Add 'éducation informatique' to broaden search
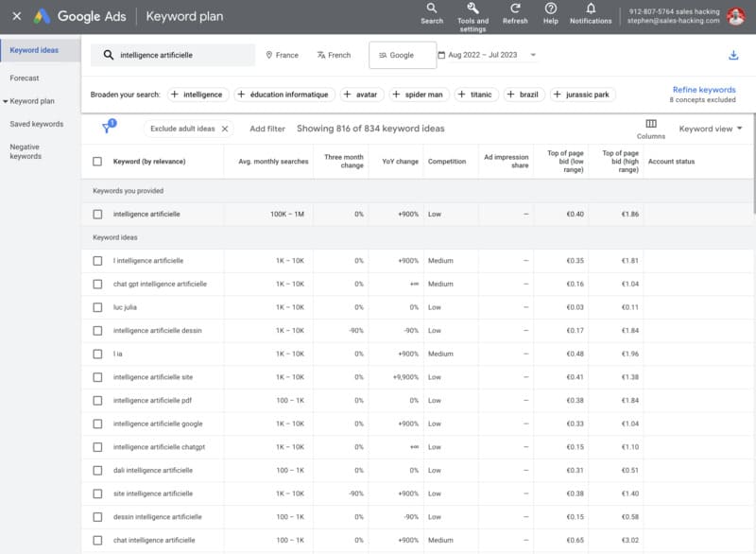This screenshot has height=554, width=756. 283,95
